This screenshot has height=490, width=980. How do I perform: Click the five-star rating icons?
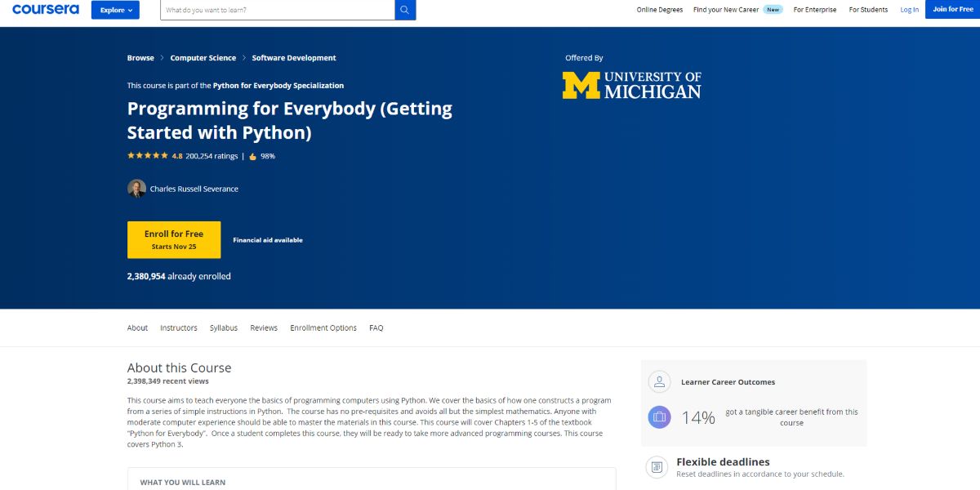[x=147, y=156]
